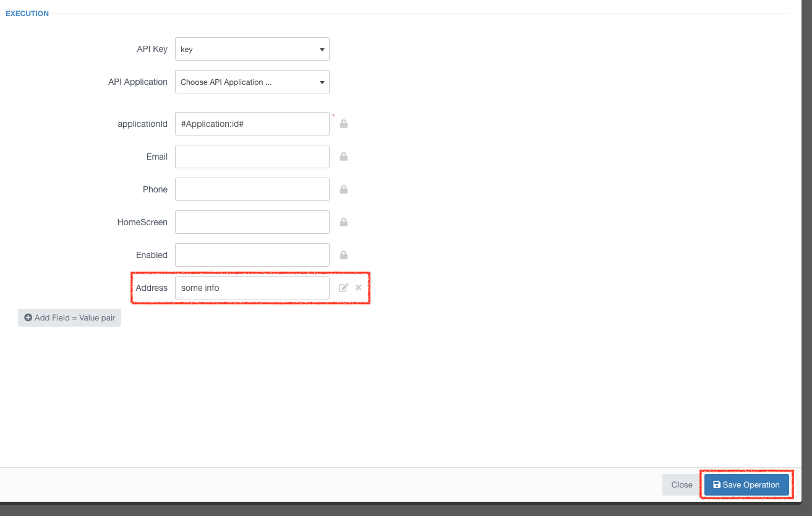Focus the Enabled input field
This screenshot has width=812, height=516.
[252, 255]
